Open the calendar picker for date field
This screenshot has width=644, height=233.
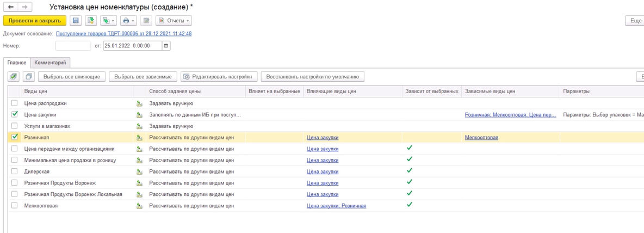point(166,46)
